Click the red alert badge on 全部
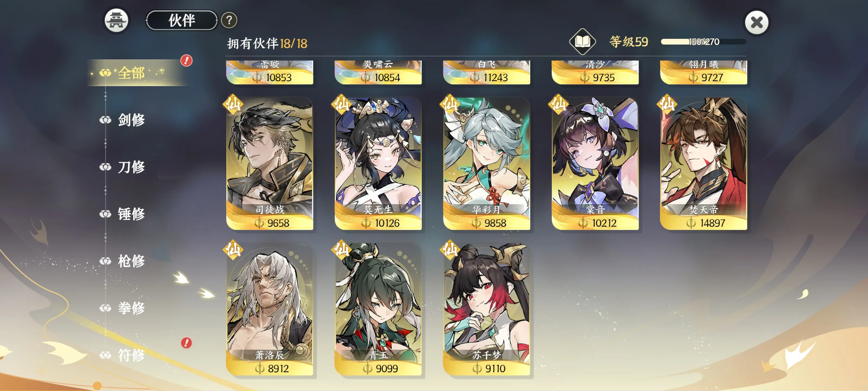The width and height of the screenshot is (868, 391). [x=186, y=61]
